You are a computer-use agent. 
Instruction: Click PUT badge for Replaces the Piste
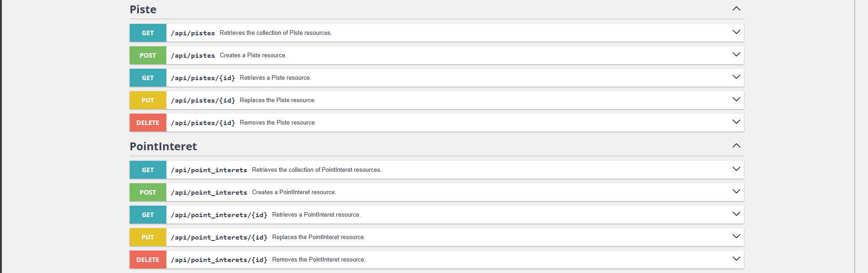pyautogui.click(x=148, y=100)
